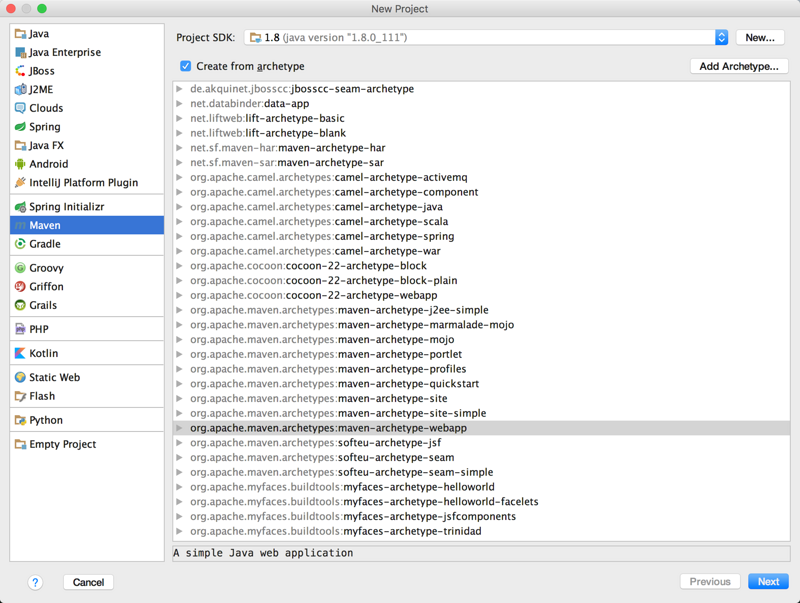Click the Spring leaf icon
The height and width of the screenshot is (603, 800).
point(20,127)
